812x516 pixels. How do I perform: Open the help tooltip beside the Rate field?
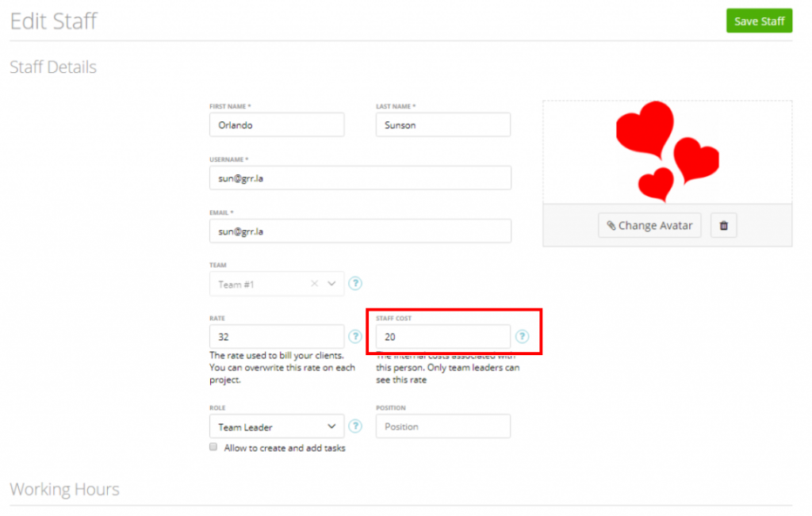click(355, 336)
